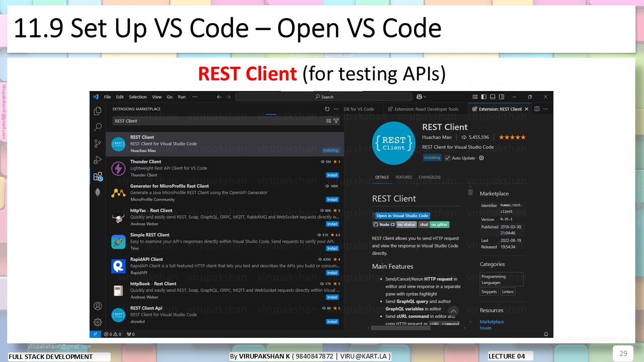Refresh the extensions marketplace list
The width and height of the screenshot is (644, 362).
[x=327, y=109]
